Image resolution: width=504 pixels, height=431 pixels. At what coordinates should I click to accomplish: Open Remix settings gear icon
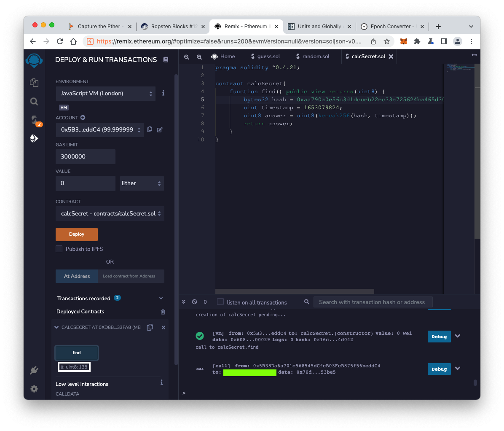coord(34,389)
